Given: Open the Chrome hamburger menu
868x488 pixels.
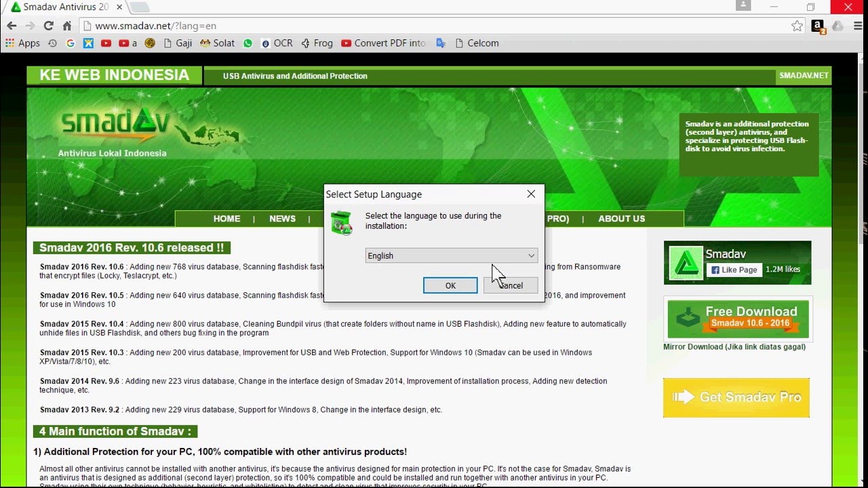Looking at the screenshot, I should click(856, 26).
